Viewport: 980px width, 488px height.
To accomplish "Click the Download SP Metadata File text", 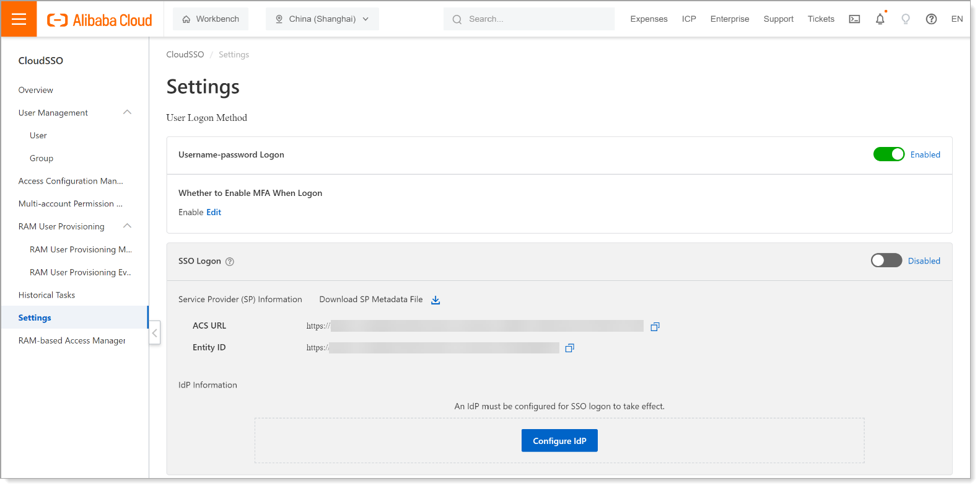I will pyautogui.click(x=371, y=299).
